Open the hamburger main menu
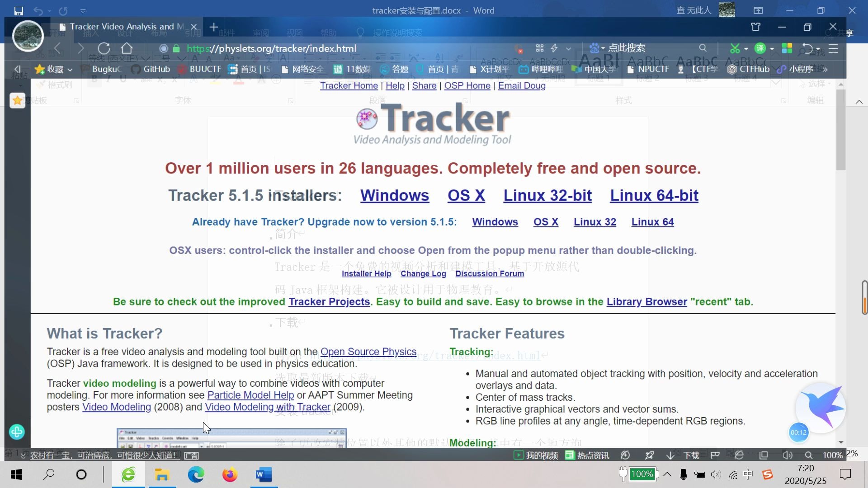Screen dimensions: 868x488 point(833,48)
